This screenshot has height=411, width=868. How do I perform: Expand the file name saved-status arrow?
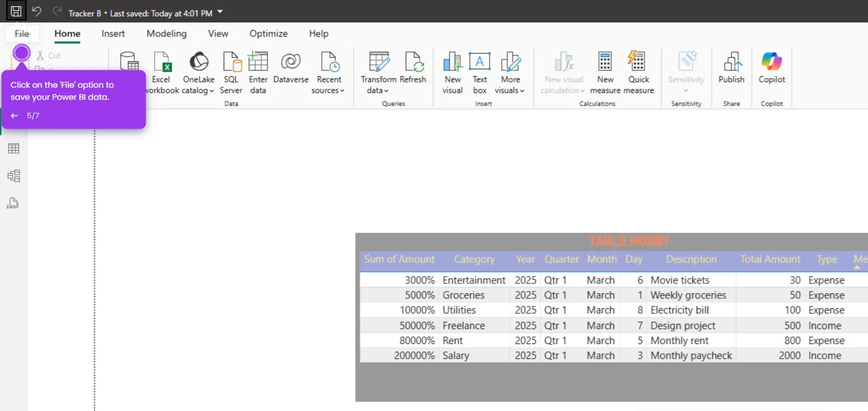(220, 12)
